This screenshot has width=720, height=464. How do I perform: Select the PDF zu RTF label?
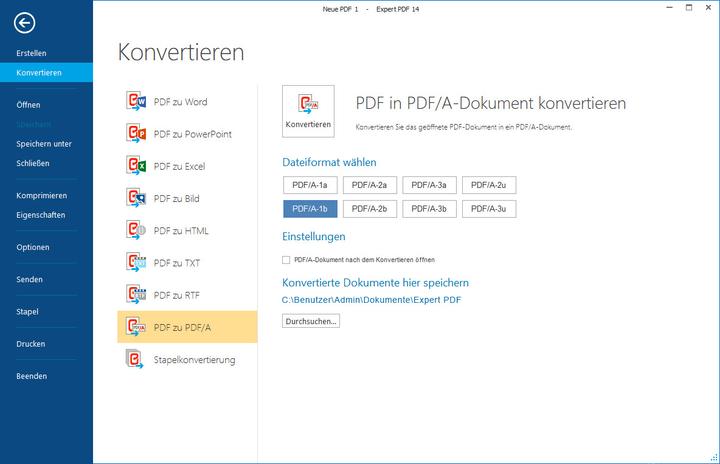tap(177, 295)
